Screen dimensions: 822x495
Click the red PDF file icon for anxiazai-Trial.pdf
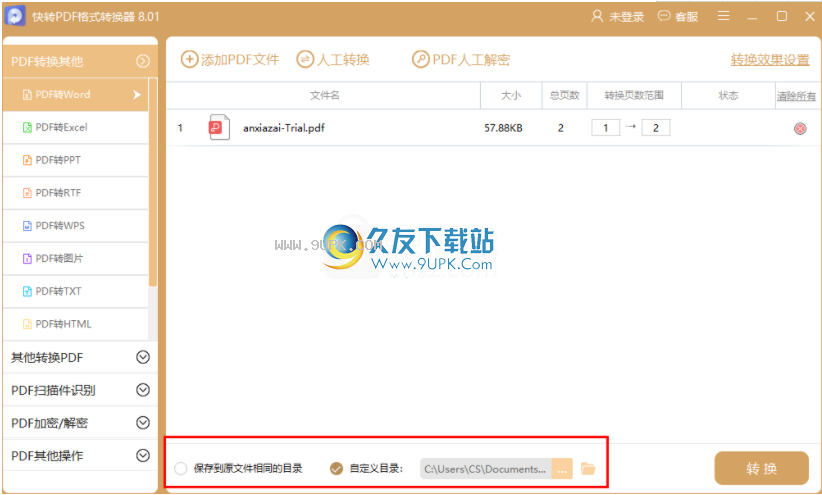click(x=219, y=127)
